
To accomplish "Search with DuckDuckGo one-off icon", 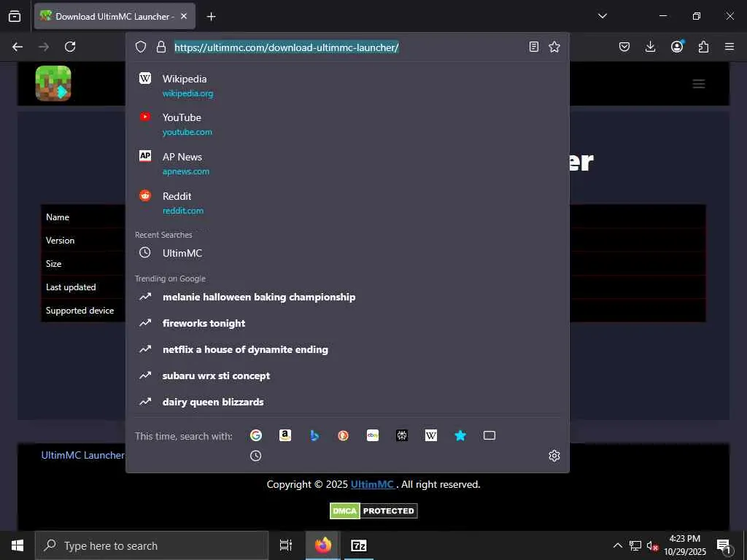I will [x=343, y=435].
